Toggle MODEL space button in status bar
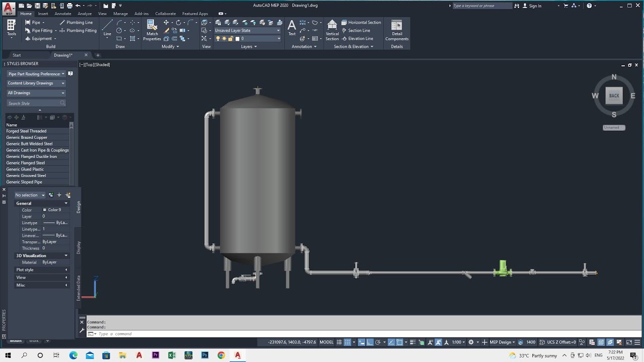The height and width of the screenshot is (362, 644). click(x=327, y=342)
